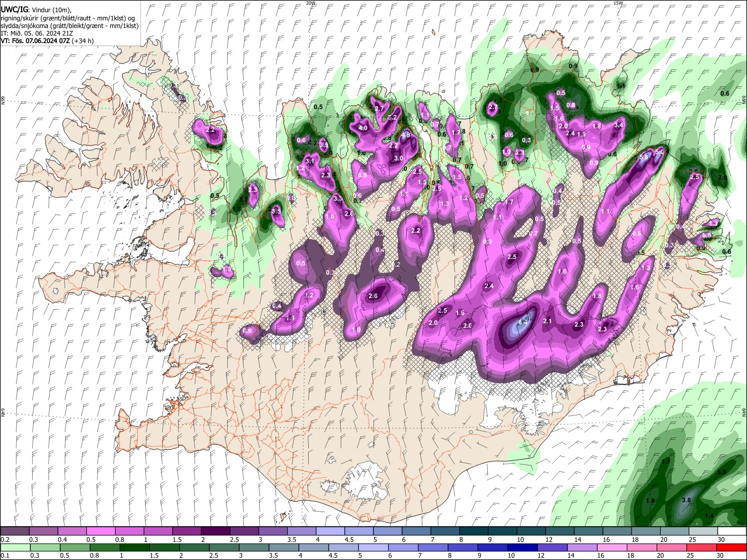Image resolution: width=747 pixels, height=560 pixels.
Task: Click the '4.0' value on the northern peninsula
Action: tap(363, 128)
